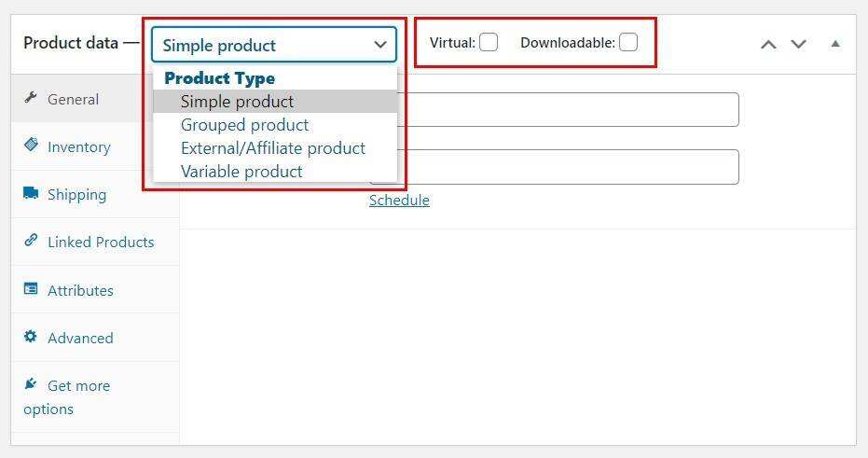Screen dimensions: 868x458
Task: Collapse the Product data panel
Action: (835, 44)
